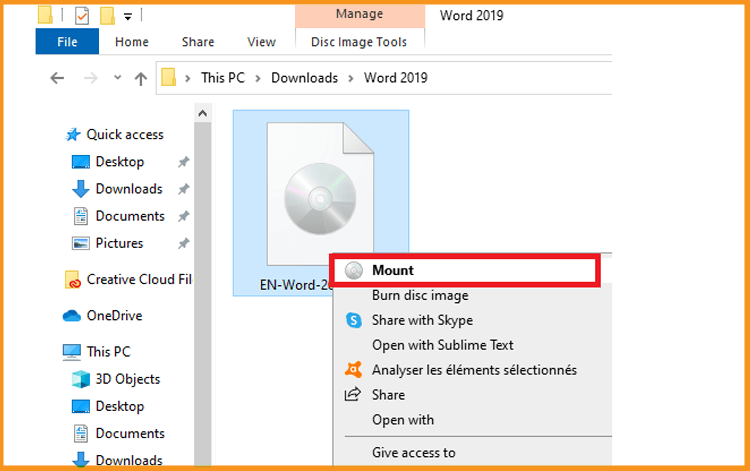
Task: Click the Mount option in context menu
Action: [x=465, y=270]
